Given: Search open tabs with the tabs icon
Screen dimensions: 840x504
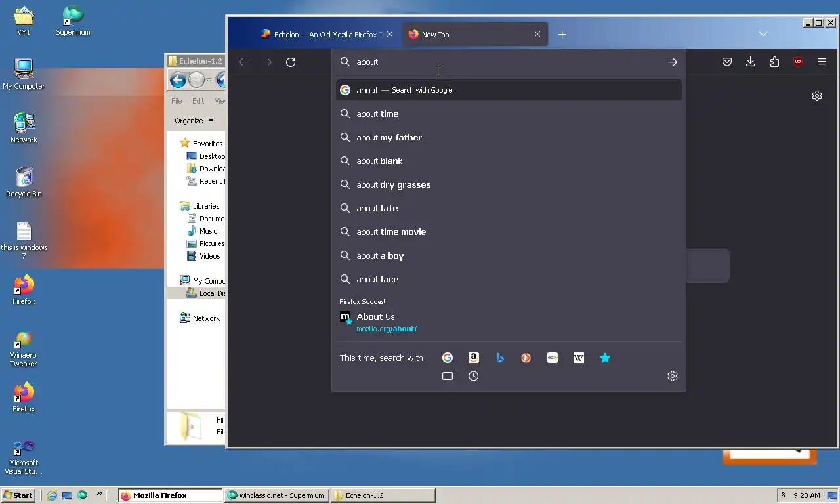Looking at the screenshot, I should tap(448, 376).
